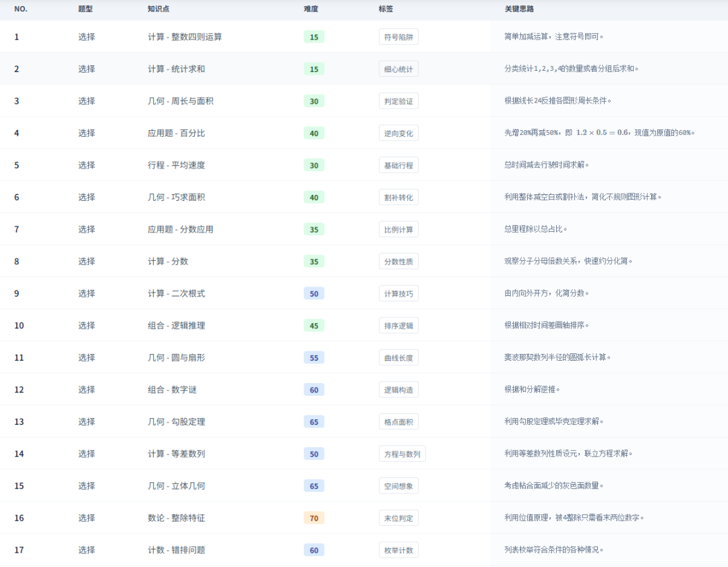
Task: Click the 几何 - 勾股定理 cell
Action: 176,422
